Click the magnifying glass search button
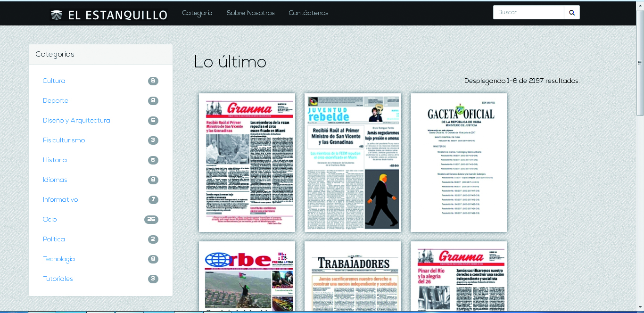 pyautogui.click(x=572, y=13)
